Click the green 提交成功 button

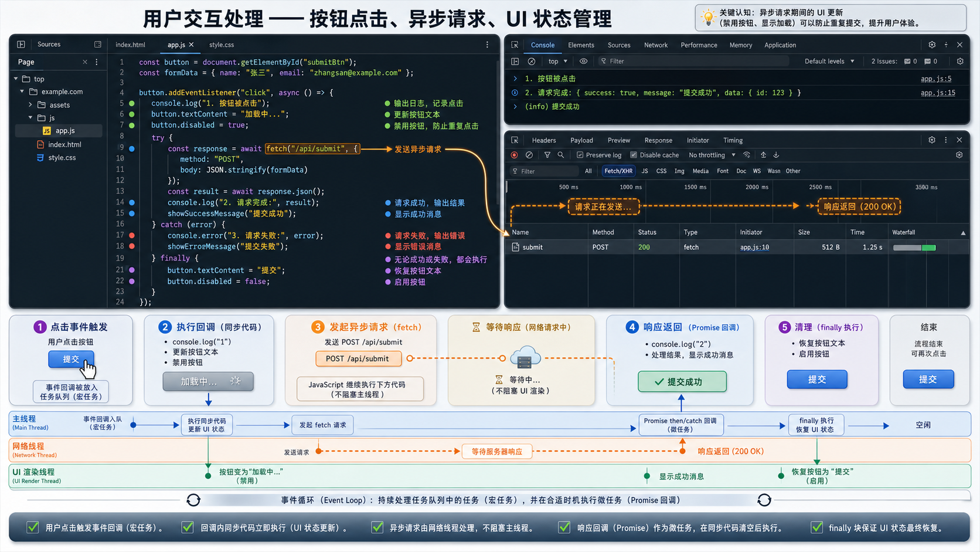click(x=682, y=381)
